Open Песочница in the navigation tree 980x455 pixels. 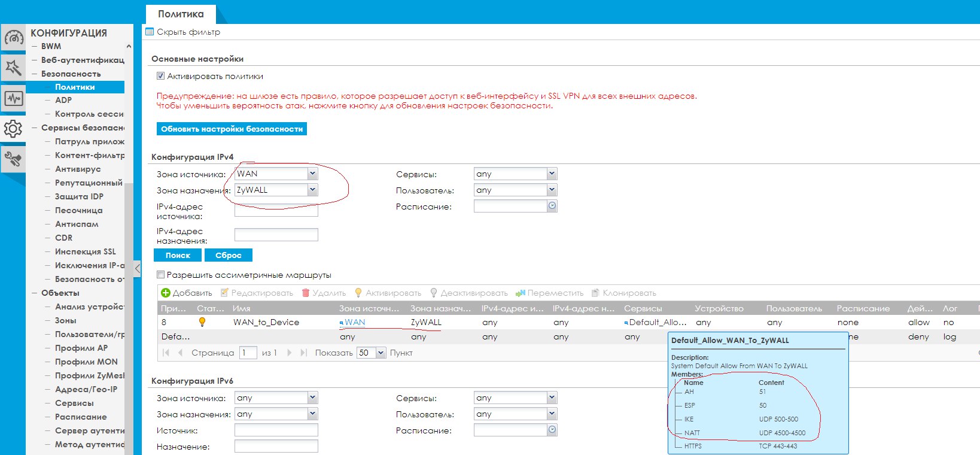79,210
